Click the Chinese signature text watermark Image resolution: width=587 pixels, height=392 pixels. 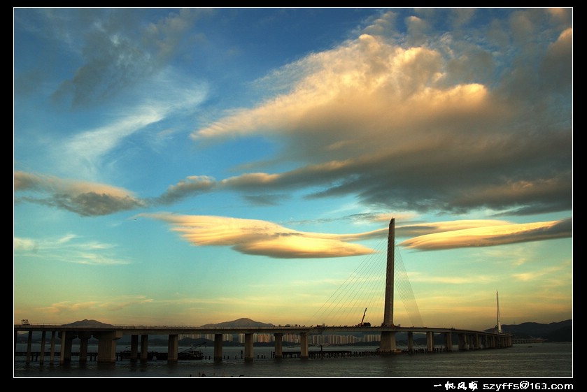tap(455, 386)
